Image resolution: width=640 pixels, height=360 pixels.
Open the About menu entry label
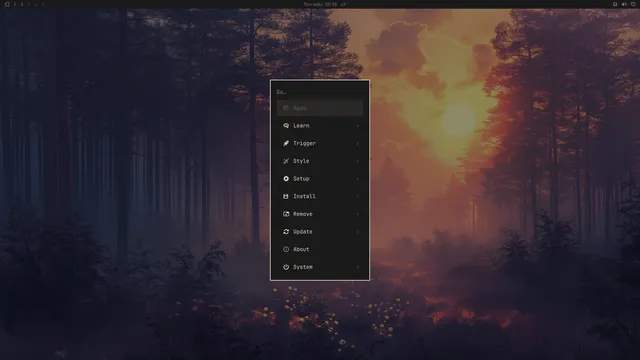(x=301, y=249)
